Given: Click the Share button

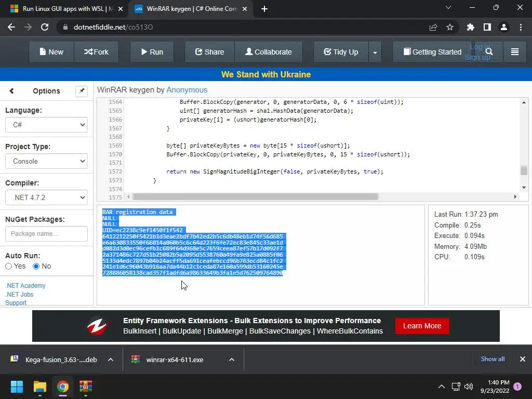Looking at the screenshot, I should (210, 52).
